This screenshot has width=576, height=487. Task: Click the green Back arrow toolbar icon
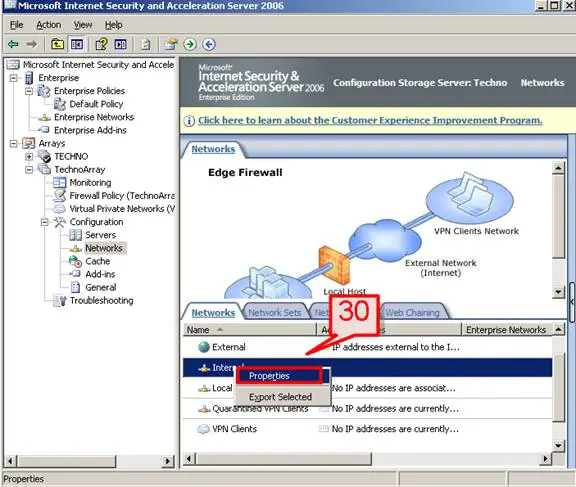click(13, 44)
